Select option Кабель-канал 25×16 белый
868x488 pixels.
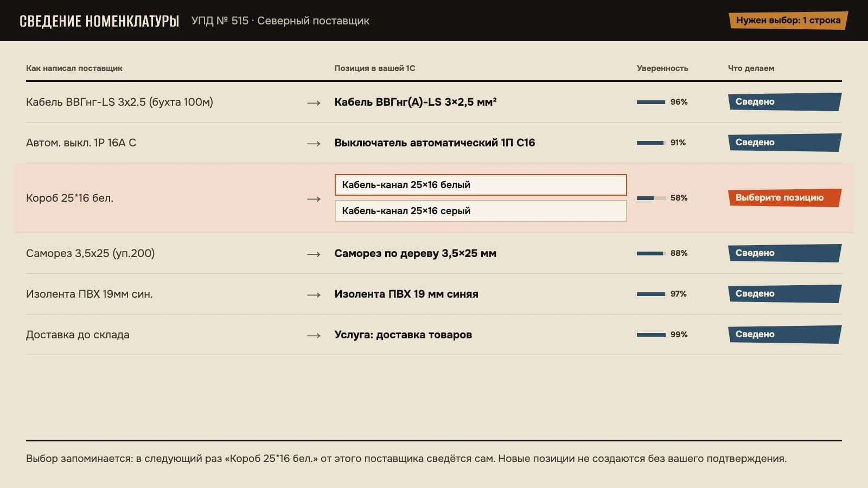(x=481, y=185)
